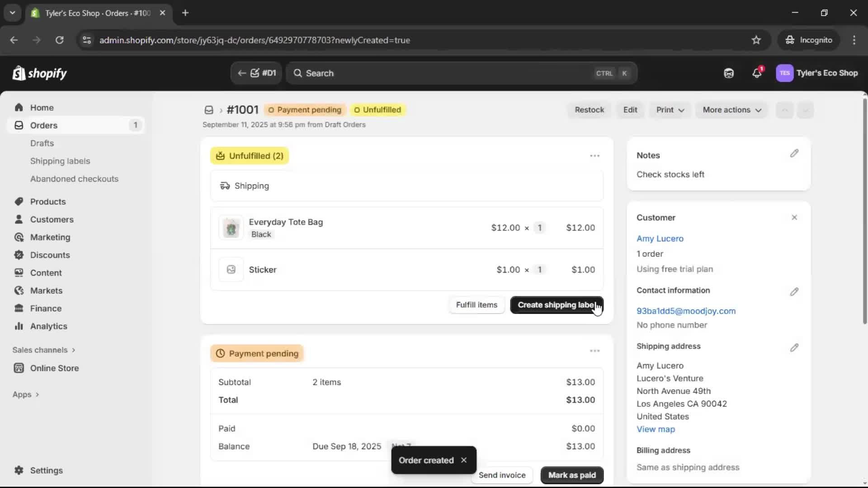The image size is (868, 488).
Task: Open Amy Lucero's customer profile
Action: 660,239
